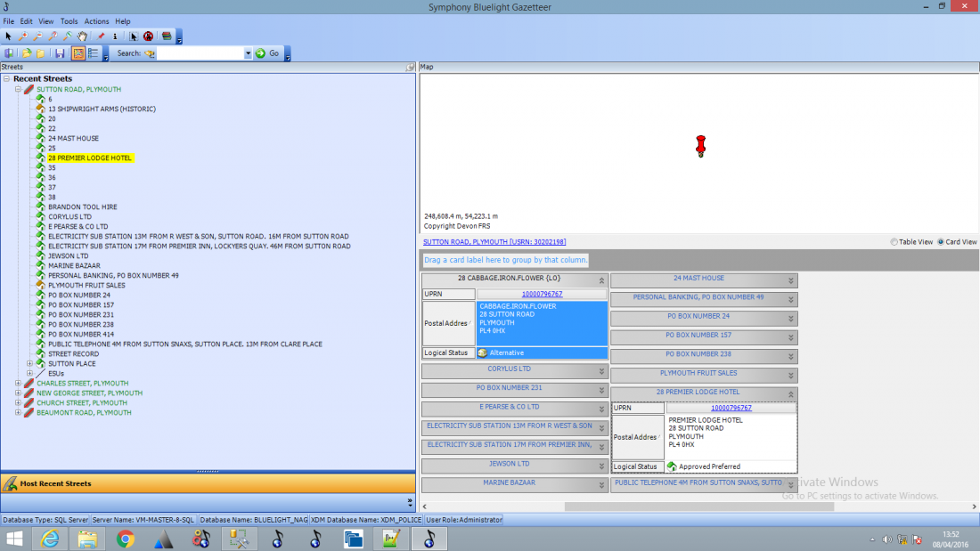Expand the CORYLUS LTD card
Image resolution: width=980 pixels, height=551 pixels.
pos(601,371)
